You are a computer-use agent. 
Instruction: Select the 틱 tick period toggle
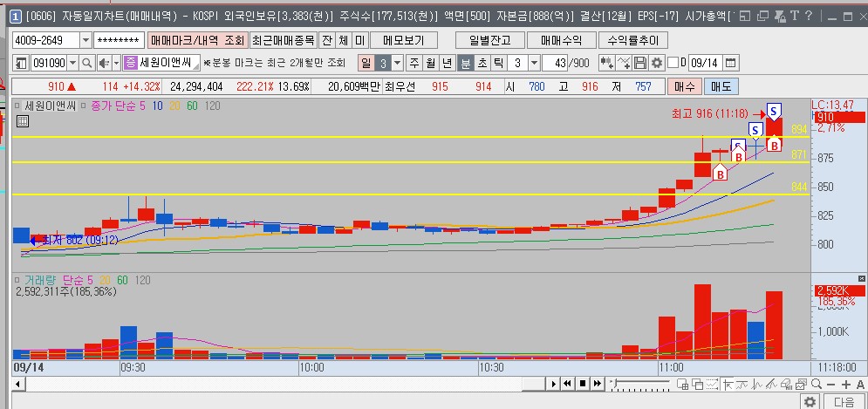tap(498, 63)
